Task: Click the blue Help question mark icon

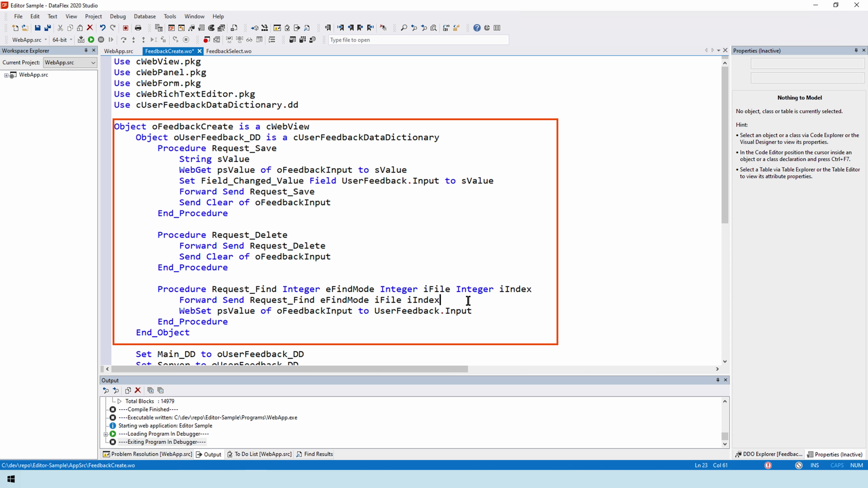Action: (x=476, y=28)
